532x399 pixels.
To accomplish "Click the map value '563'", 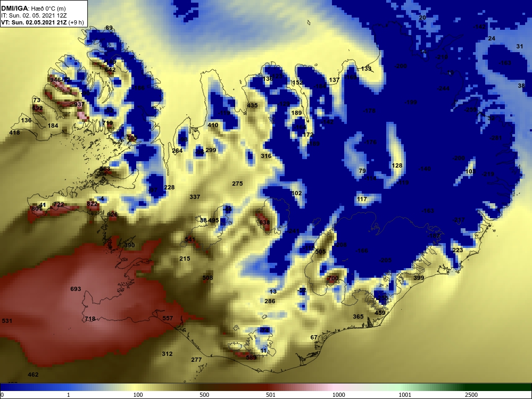I will [105, 169].
